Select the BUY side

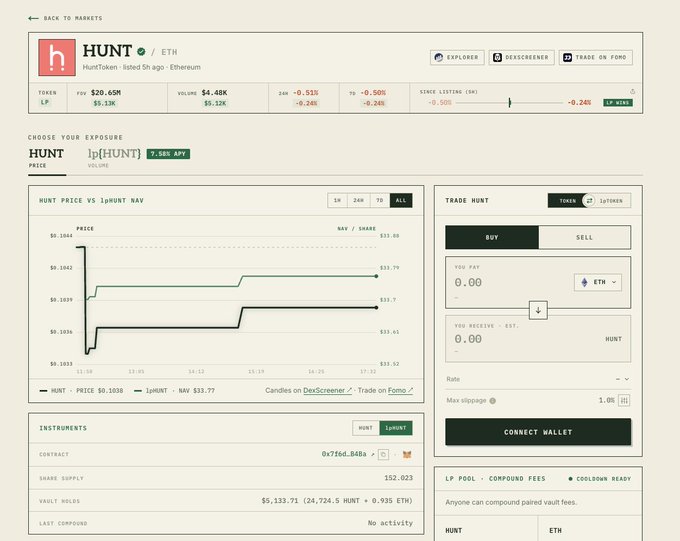(x=492, y=237)
